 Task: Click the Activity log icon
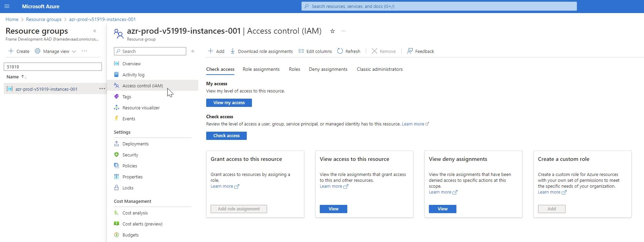click(x=117, y=75)
